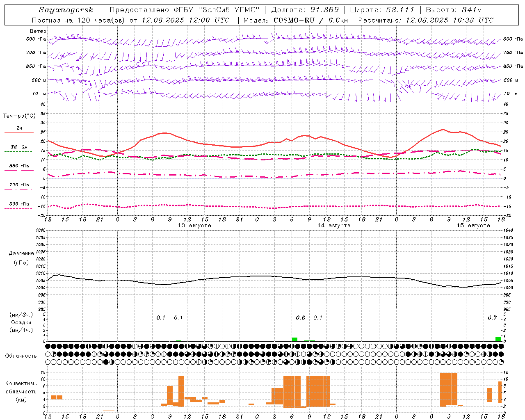Click the precipitation value "0.6"
Screen dimensions: 525x420
(301, 318)
